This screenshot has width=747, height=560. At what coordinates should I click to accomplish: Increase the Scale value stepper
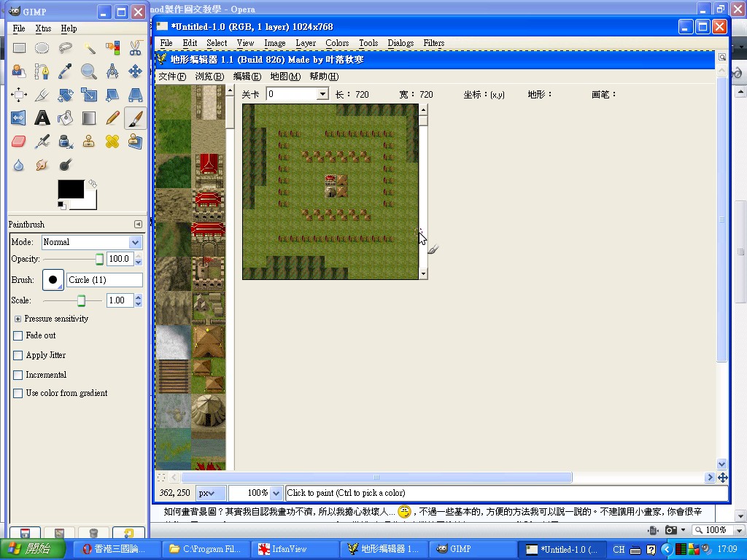138,297
